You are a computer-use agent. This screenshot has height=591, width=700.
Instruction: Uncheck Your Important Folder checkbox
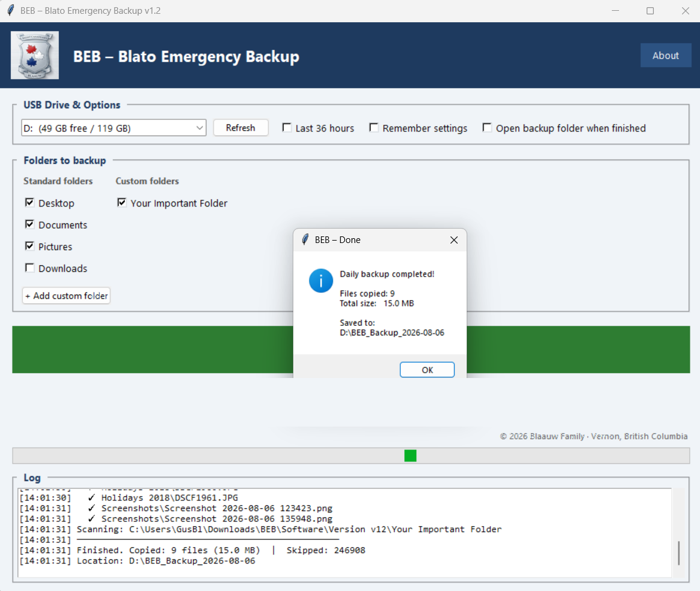tap(122, 203)
